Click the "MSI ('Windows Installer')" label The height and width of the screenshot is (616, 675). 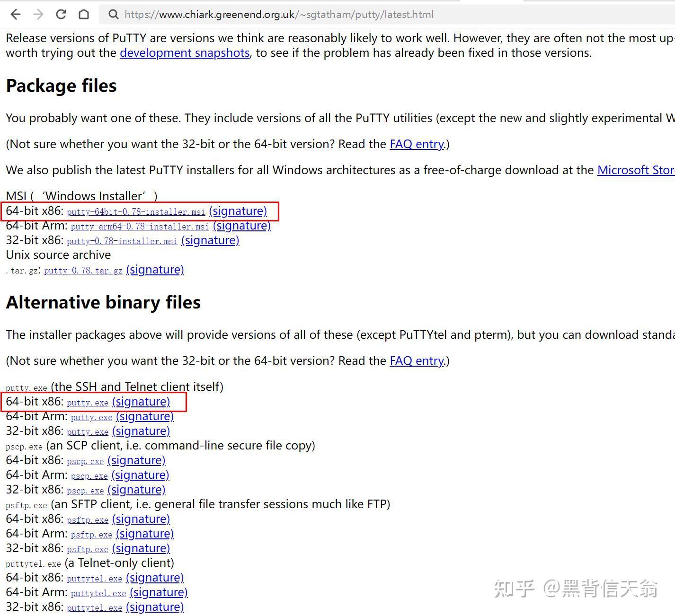coord(81,196)
